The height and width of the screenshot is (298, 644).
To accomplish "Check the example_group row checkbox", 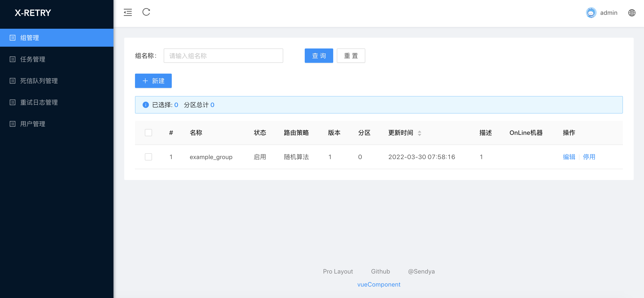I will [148, 157].
